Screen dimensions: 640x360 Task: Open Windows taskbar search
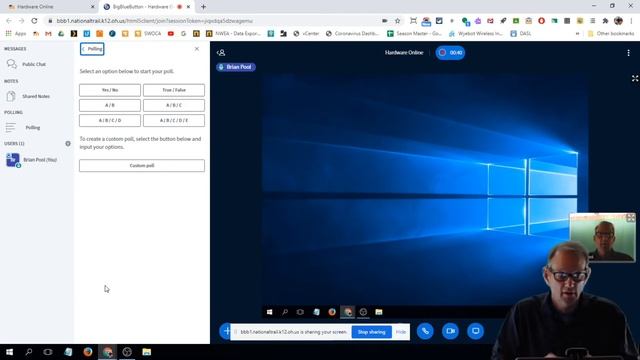pos(29,352)
